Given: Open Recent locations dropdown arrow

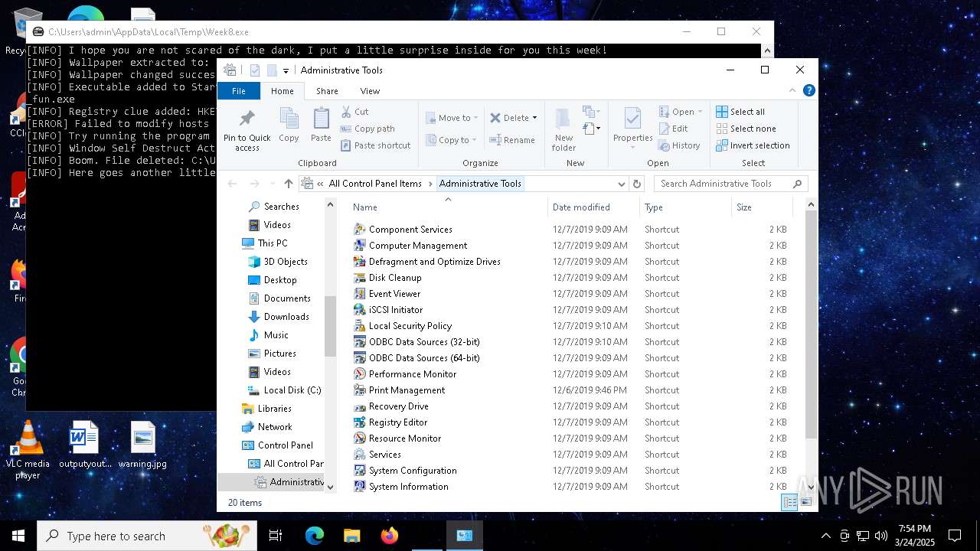Looking at the screenshot, I should point(272,184).
